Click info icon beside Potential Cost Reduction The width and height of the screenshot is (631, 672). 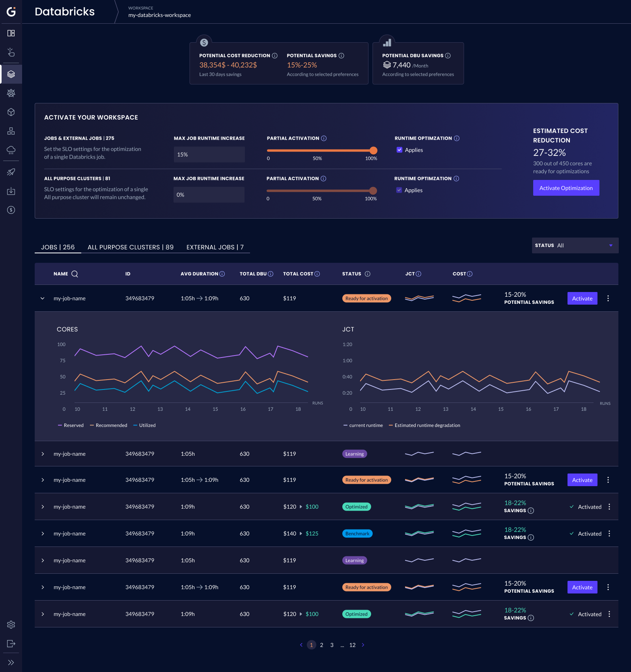275,56
